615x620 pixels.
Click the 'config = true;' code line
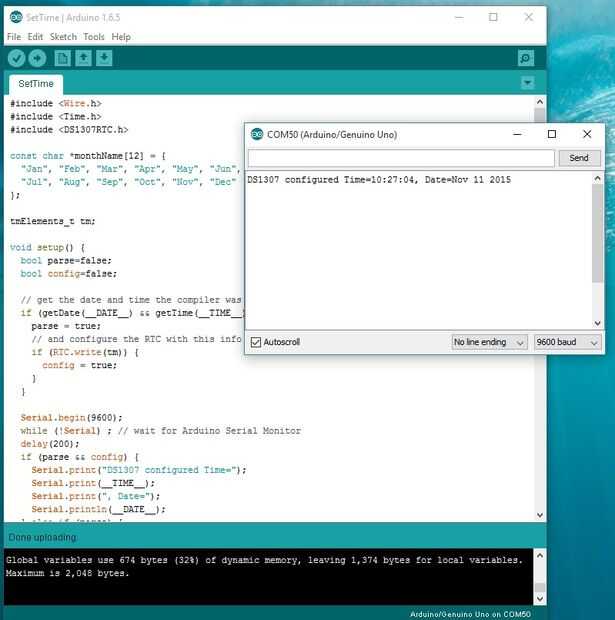pos(79,365)
